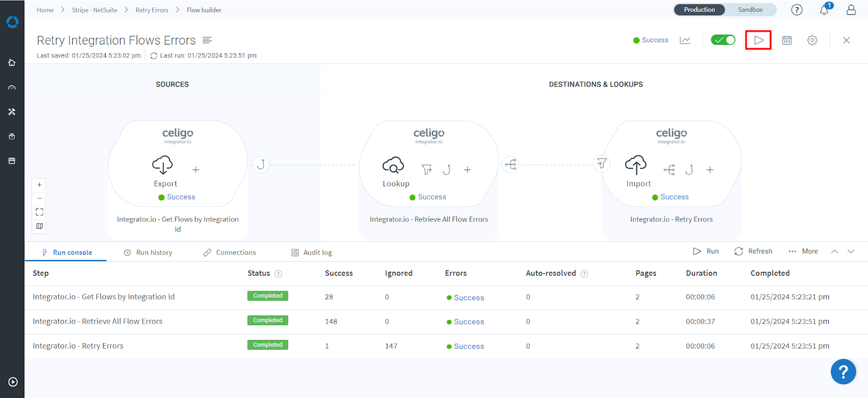
Task: Go to Home in the left sidebar
Action: coord(12,62)
